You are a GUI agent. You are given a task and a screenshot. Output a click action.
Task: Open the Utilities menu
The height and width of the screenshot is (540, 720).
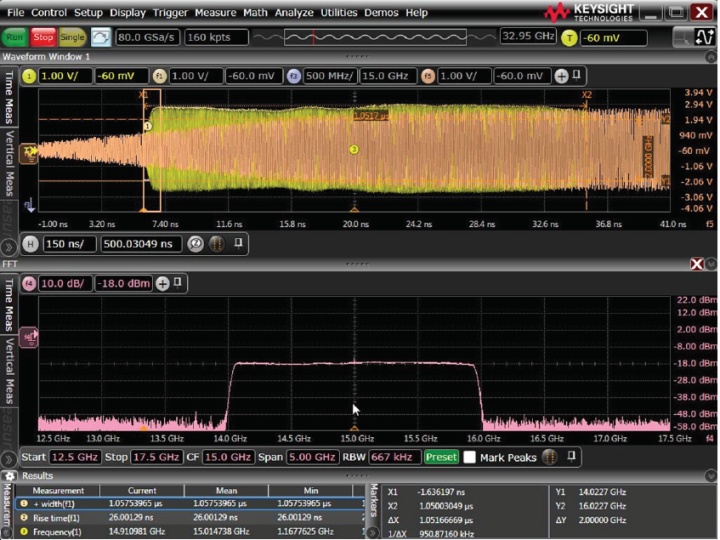coord(338,12)
